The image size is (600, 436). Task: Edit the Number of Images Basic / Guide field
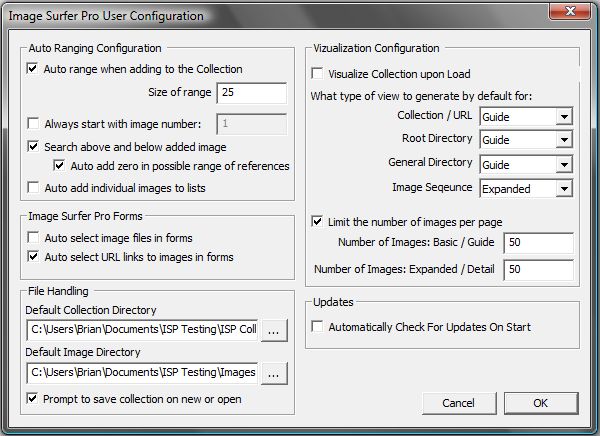point(538,243)
